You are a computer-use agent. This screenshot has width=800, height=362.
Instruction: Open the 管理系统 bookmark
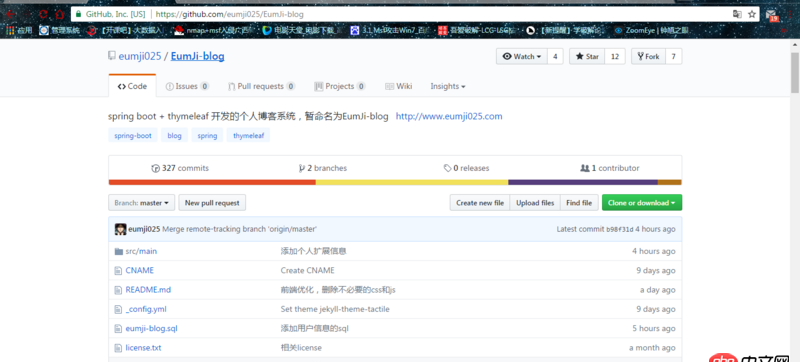pos(60,31)
